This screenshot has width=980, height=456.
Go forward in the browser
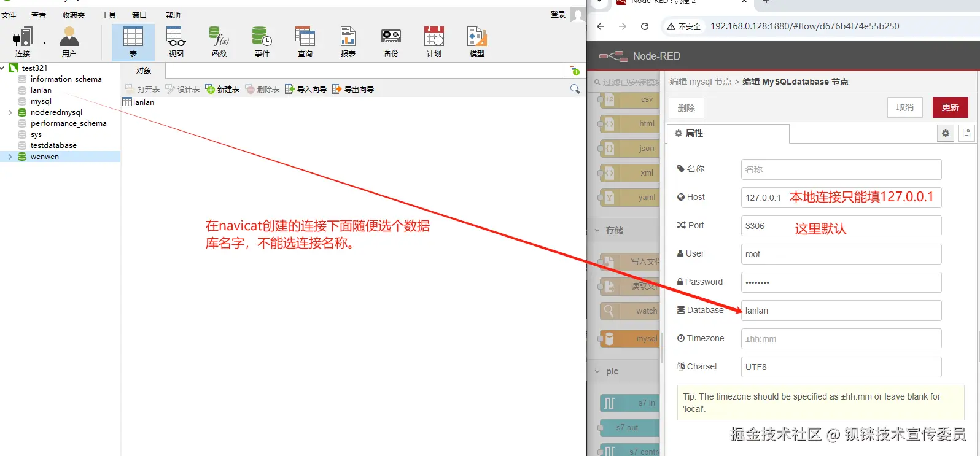coord(623,26)
